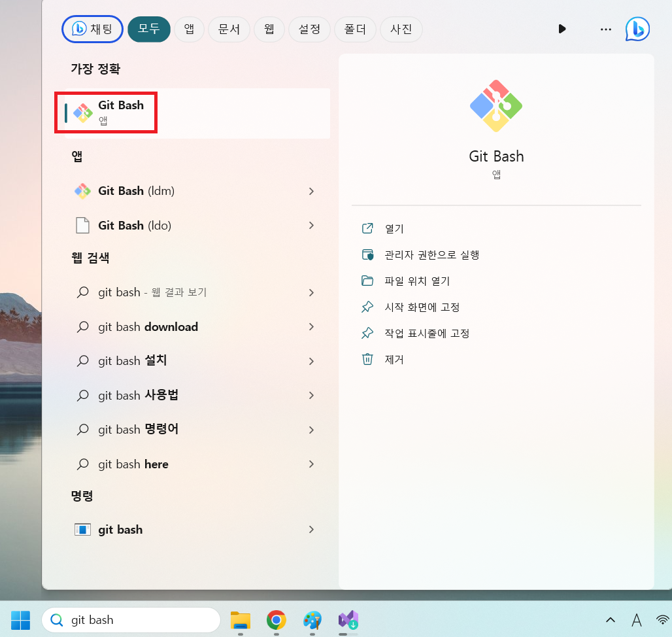Image resolution: width=672 pixels, height=637 pixels.
Task: Select the 웹 filter tab
Action: click(269, 29)
